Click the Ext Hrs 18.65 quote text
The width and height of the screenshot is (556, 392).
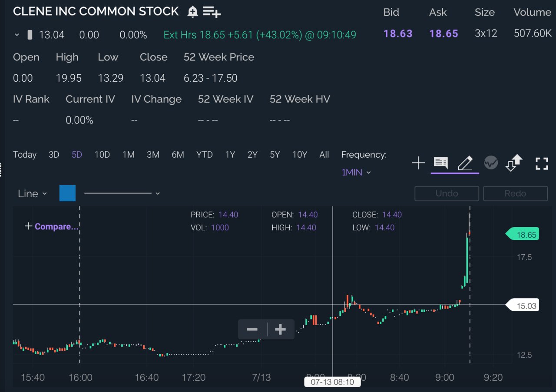pos(260,35)
